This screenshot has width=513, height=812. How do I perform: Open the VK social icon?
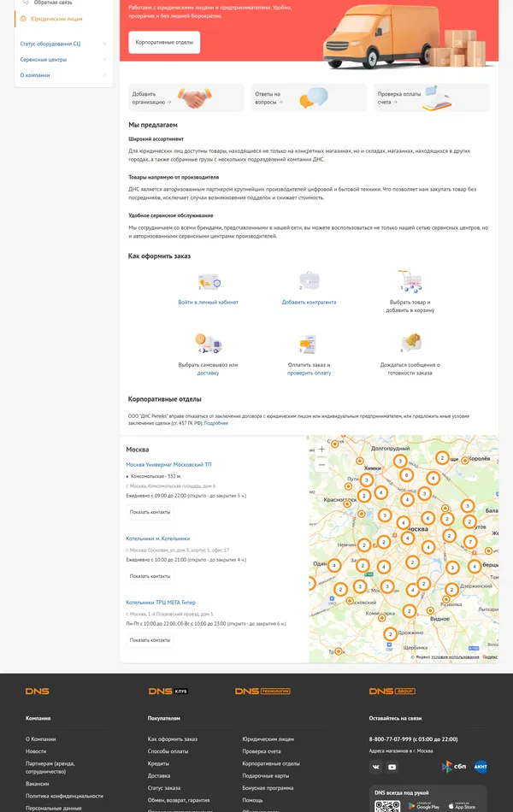(x=375, y=767)
